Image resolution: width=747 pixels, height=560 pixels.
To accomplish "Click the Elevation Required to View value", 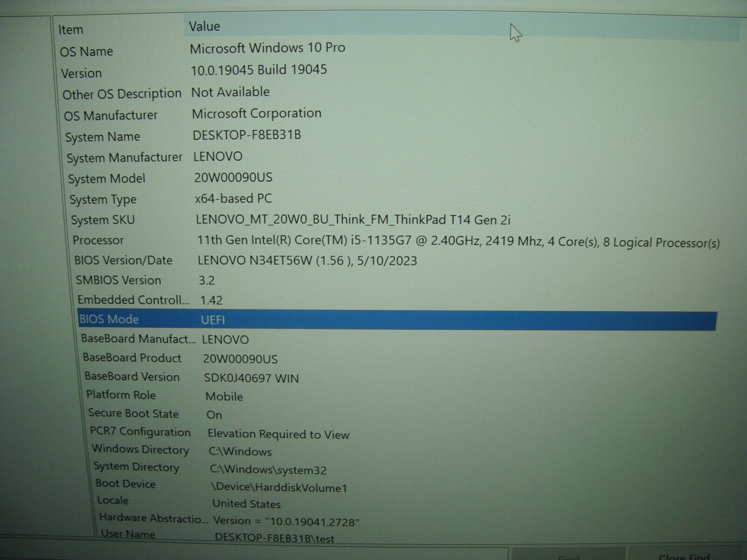I will coord(278,434).
